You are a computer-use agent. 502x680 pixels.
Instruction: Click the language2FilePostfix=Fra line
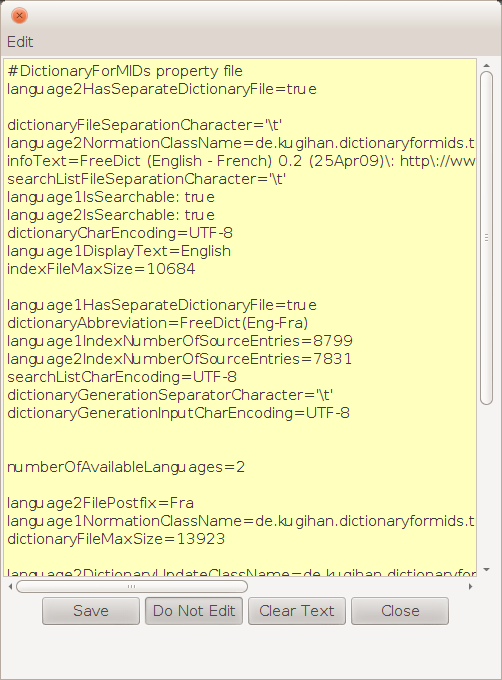click(101, 503)
